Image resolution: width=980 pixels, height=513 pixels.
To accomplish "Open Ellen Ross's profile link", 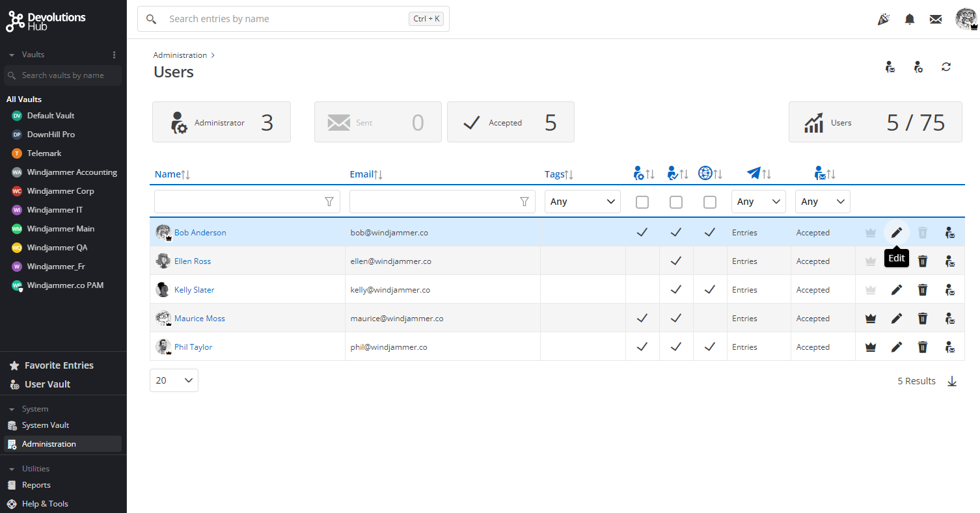I will (x=193, y=261).
